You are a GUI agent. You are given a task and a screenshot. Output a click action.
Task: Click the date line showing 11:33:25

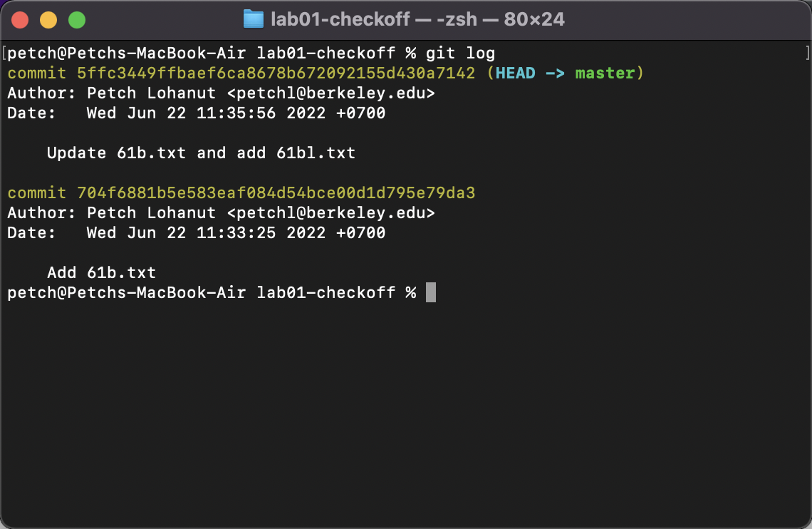coord(236,232)
